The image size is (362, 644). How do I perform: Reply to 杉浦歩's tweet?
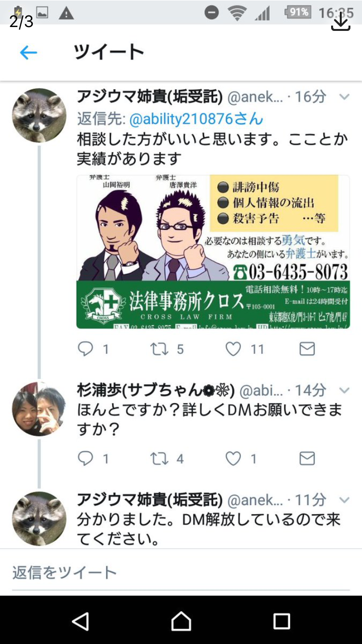pos(85,458)
